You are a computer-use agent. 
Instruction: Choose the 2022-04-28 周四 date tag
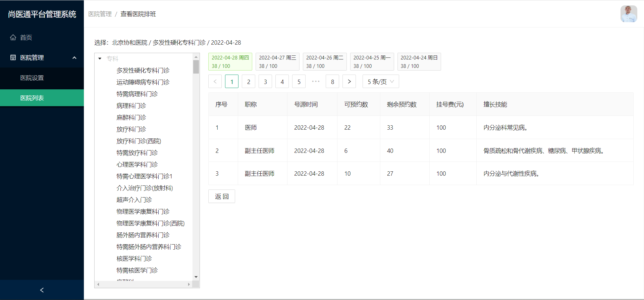(x=230, y=61)
